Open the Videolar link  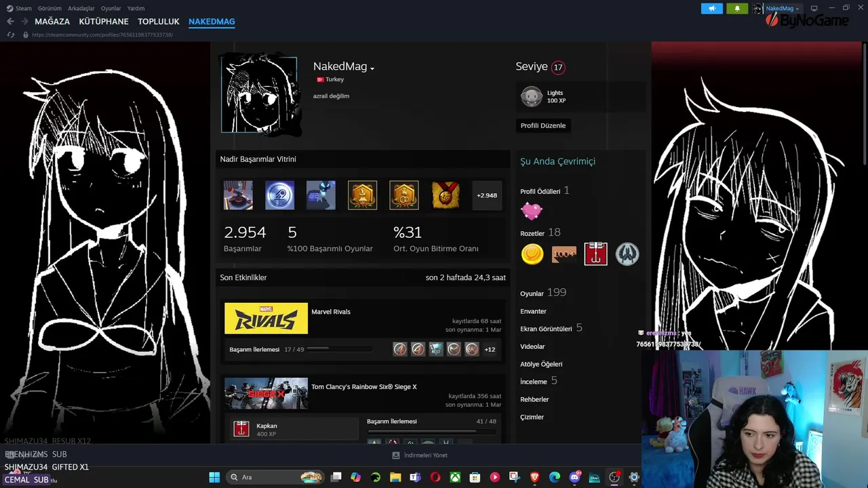coord(532,346)
